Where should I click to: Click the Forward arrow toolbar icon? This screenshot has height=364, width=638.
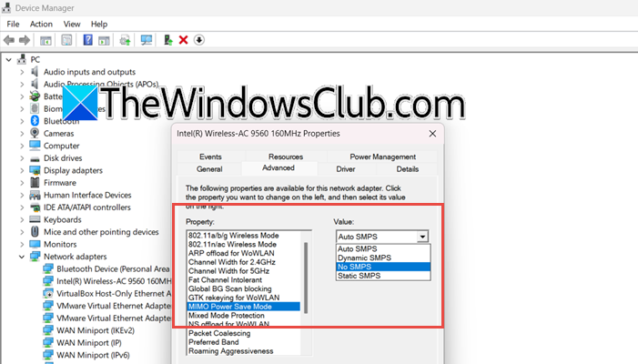click(25, 40)
